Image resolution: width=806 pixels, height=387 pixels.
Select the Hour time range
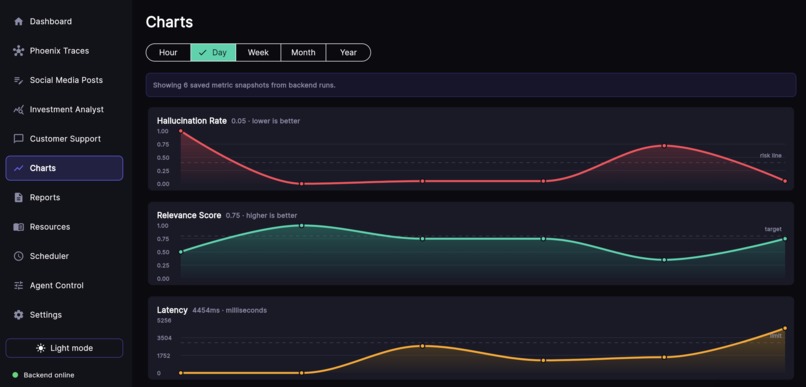[168, 52]
